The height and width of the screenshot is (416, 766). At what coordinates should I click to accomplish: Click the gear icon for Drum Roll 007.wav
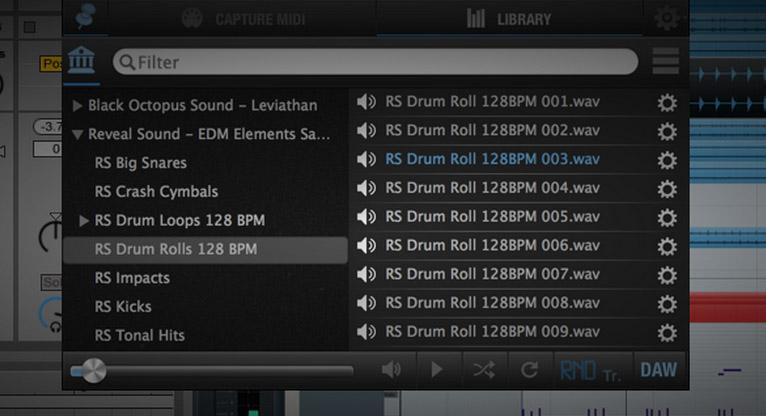point(667,275)
